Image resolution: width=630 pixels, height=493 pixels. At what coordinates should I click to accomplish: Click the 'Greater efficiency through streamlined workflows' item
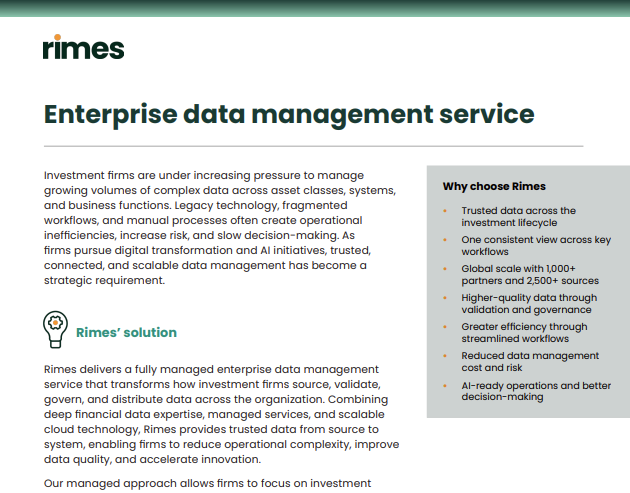524,333
